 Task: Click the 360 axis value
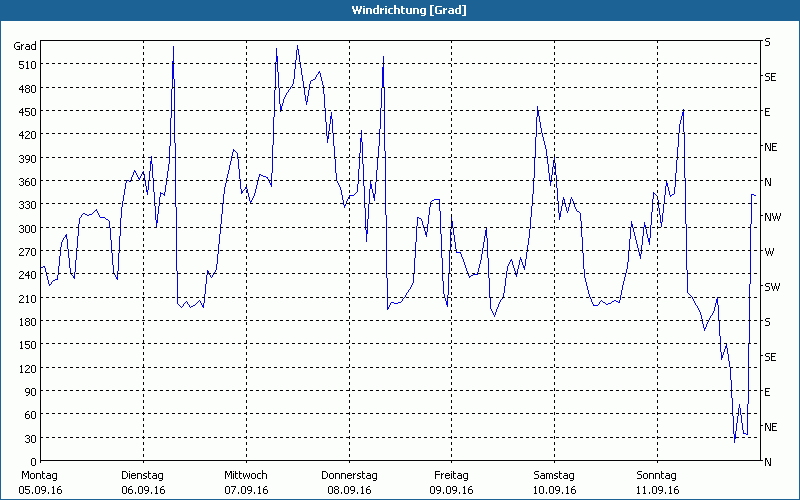click(x=28, y=182)
